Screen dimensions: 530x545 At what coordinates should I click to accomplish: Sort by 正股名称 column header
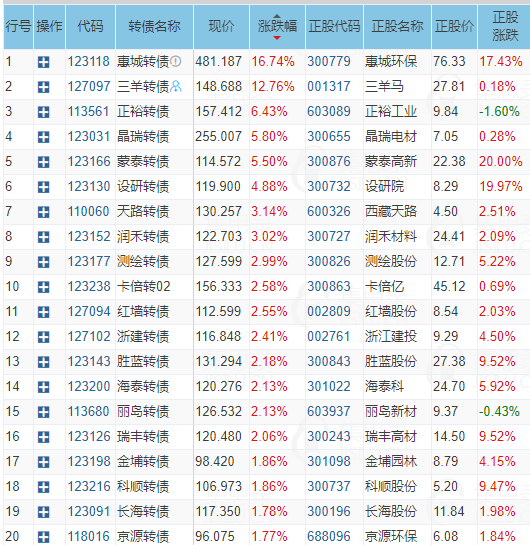[397, 27]
